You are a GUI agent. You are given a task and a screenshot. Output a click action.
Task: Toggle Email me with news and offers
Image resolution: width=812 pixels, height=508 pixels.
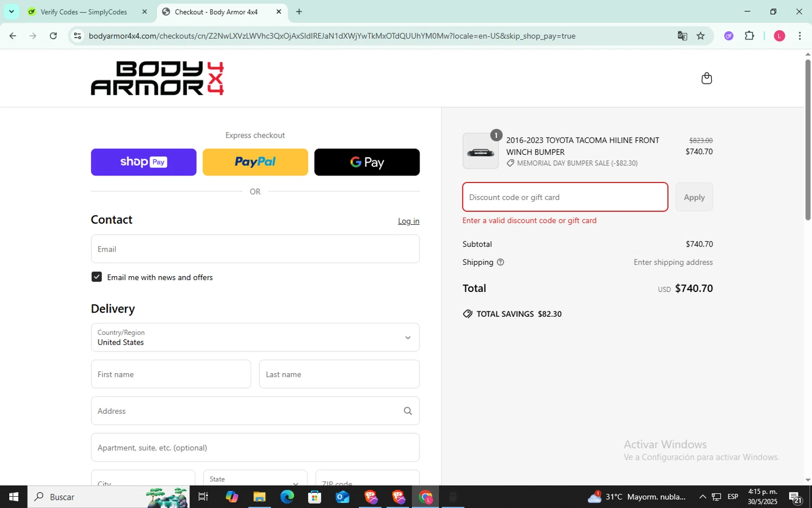(x=96, y=277)
